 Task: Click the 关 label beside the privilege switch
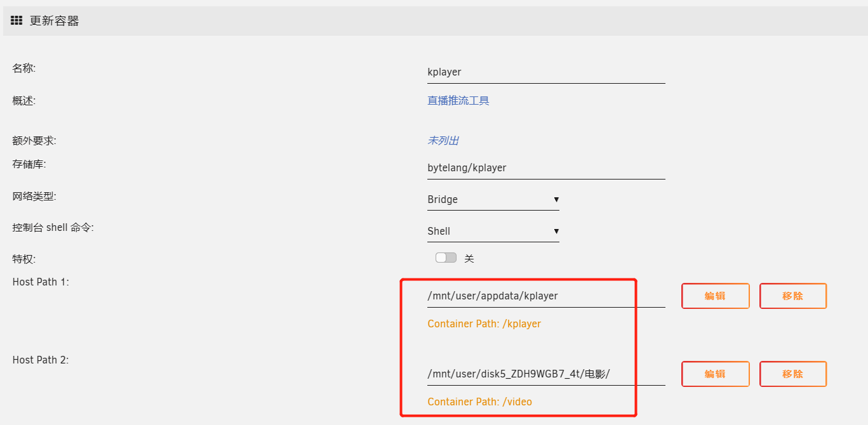click(469, 259)
